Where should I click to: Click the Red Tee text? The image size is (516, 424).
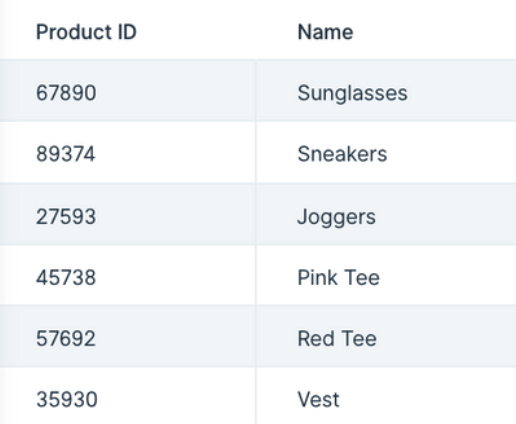tap(337, 339)
